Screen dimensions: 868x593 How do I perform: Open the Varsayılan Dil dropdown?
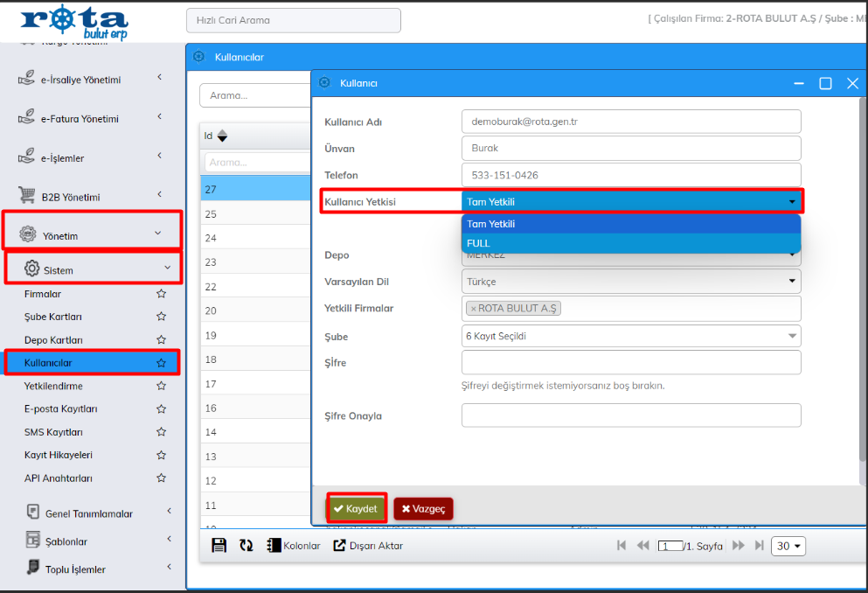630,282
